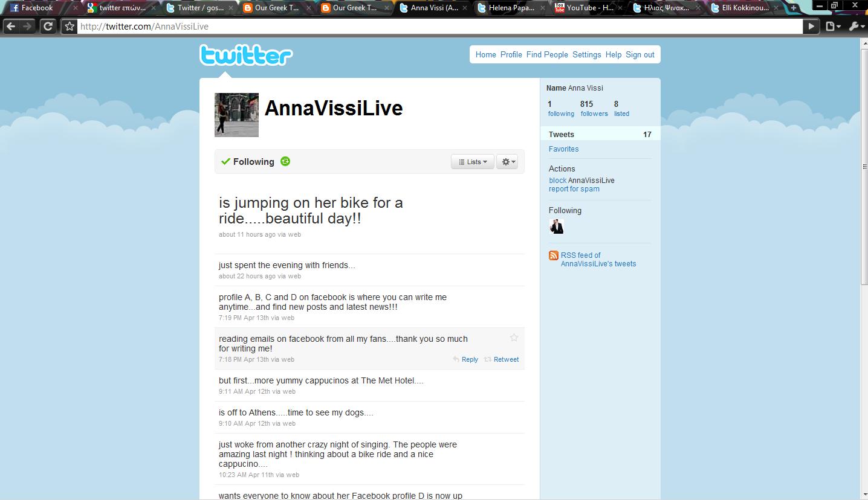
Task: Click the address bar URL field
Action: (x=440, y=27)
